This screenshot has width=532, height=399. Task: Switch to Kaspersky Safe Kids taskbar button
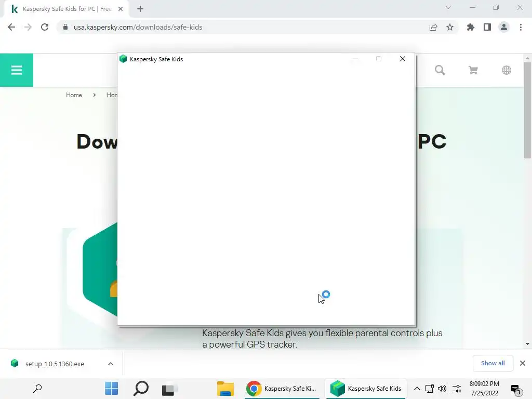pyautogui.click(x=366, y=389)
